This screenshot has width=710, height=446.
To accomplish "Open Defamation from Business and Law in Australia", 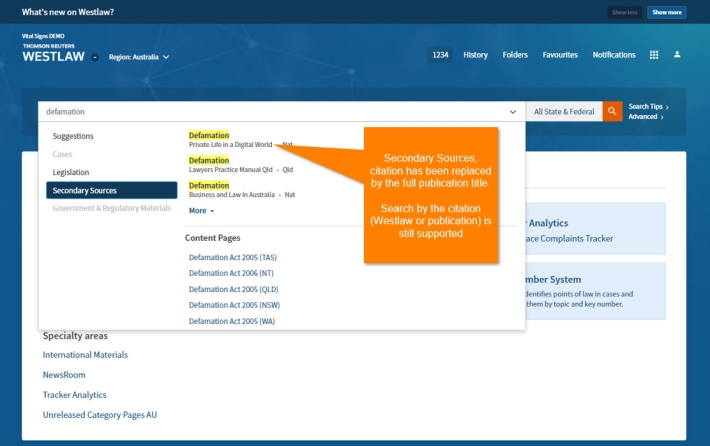I will 209,185.
